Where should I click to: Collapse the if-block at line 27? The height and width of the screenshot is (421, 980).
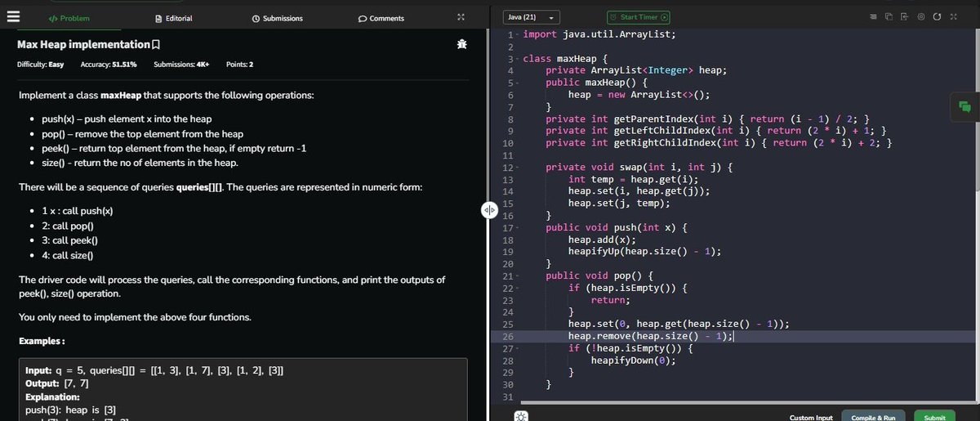pos(518,349)
